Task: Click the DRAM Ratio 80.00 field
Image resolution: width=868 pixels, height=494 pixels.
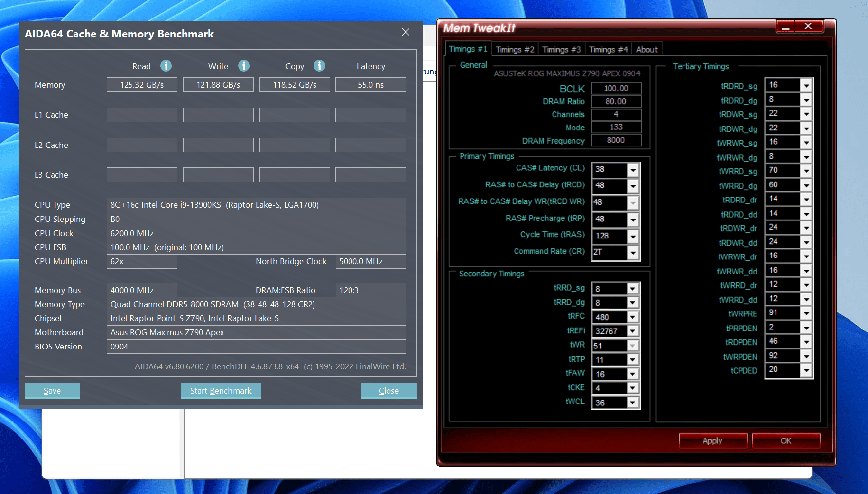Action: (x=616, y=101)
